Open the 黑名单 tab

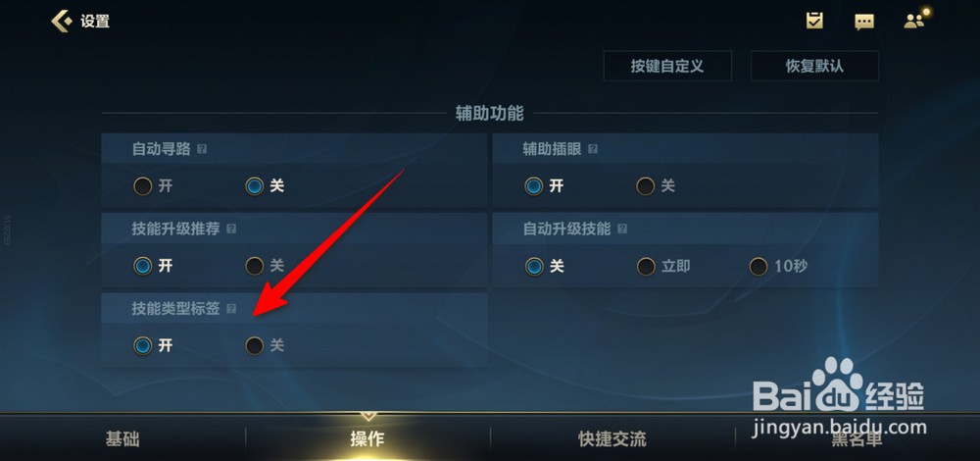857,439
